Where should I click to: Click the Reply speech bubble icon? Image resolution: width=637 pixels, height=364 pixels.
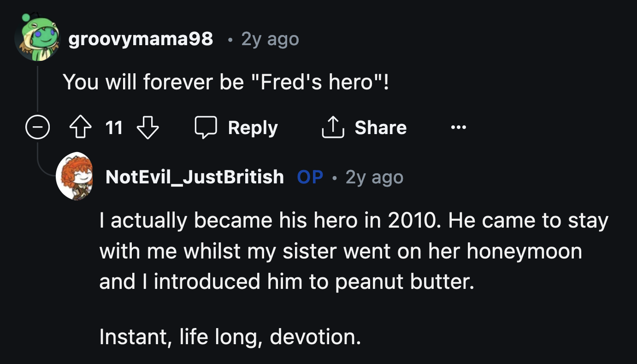click(x=207, y=128)
